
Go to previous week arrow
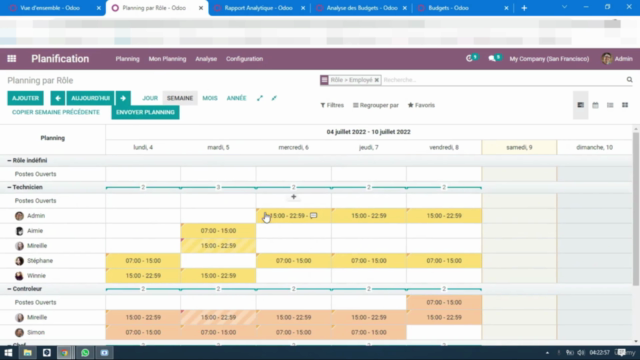pos(58,98)
